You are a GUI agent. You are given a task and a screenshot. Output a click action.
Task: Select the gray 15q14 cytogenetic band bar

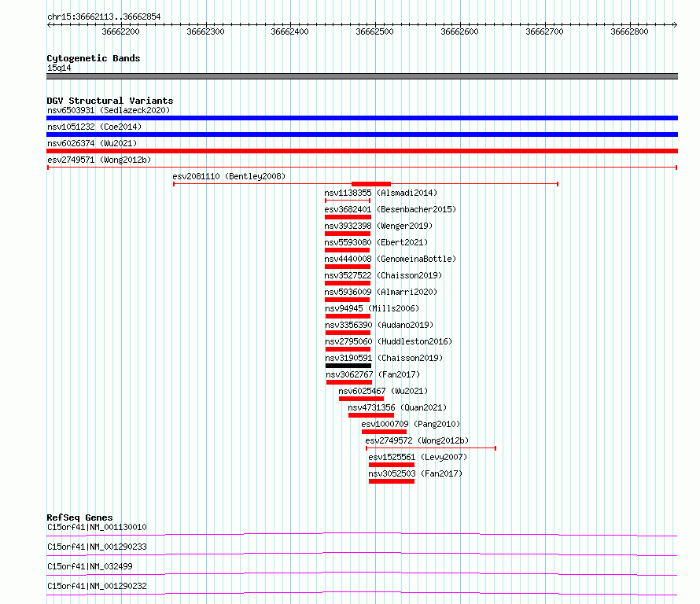(x=362, y=76)
